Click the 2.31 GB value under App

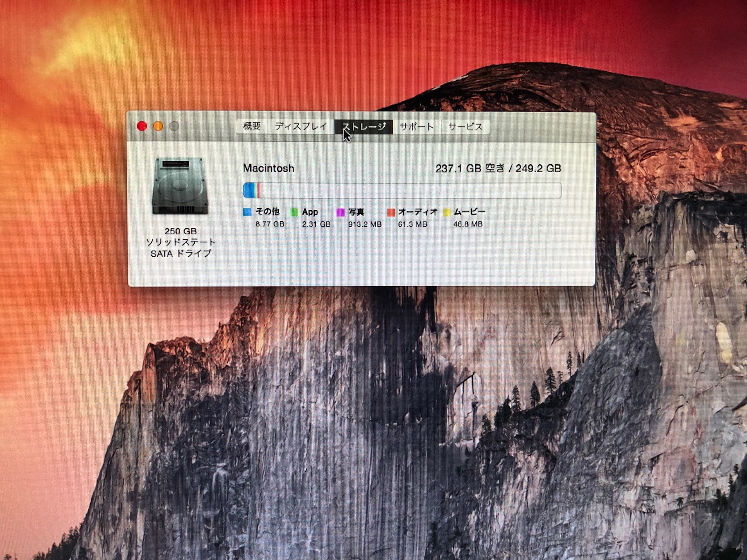(316, 224)
